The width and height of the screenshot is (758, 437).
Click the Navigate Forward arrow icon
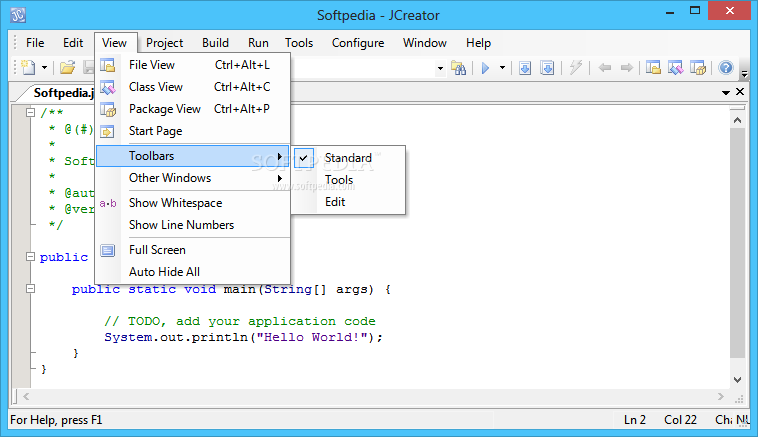[627, 68]
